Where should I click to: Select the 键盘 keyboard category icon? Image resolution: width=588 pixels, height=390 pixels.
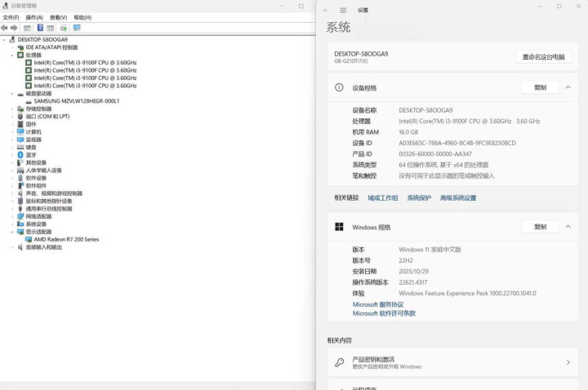click(20, 147)
